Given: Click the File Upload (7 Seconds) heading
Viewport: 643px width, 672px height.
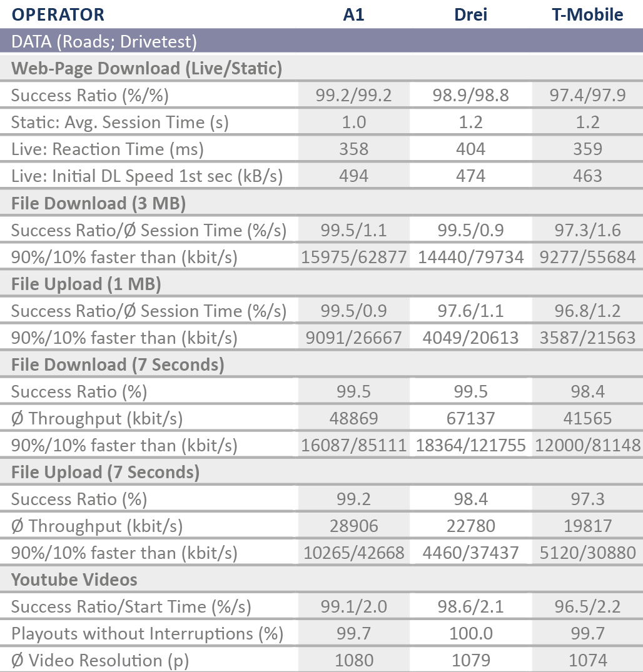Looking at the screenshot, I should [x=105, y=473].
